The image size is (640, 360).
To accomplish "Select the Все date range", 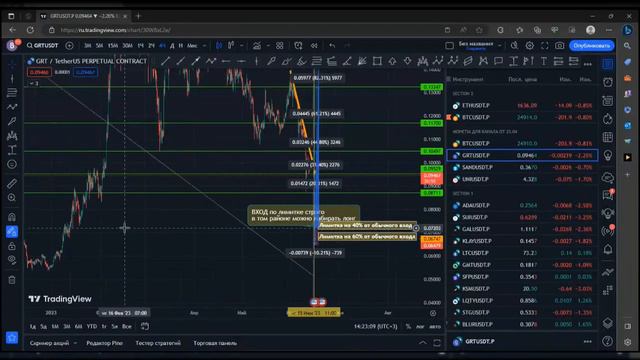I will (127, 326).
